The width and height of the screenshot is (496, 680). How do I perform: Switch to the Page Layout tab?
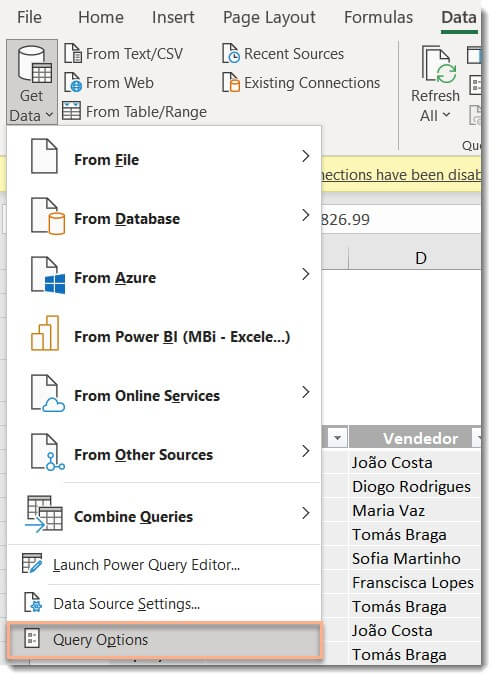(x=269, y=17)
